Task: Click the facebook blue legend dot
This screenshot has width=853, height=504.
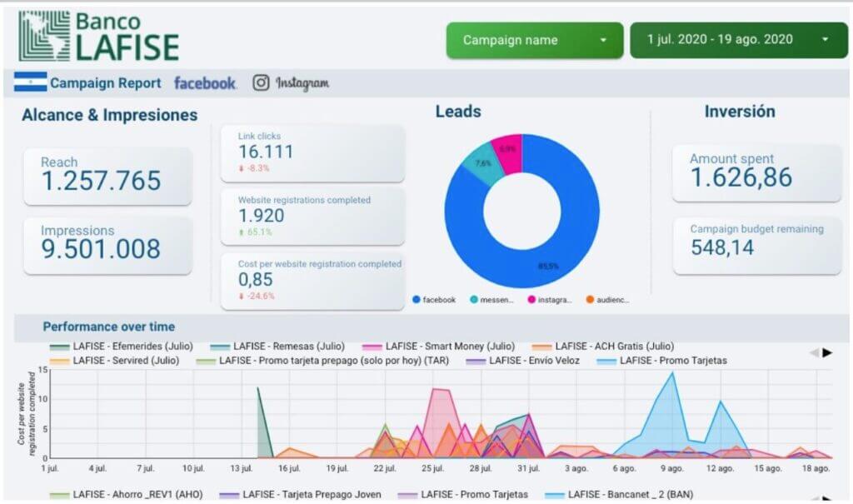Action: [x=416, y=300]
